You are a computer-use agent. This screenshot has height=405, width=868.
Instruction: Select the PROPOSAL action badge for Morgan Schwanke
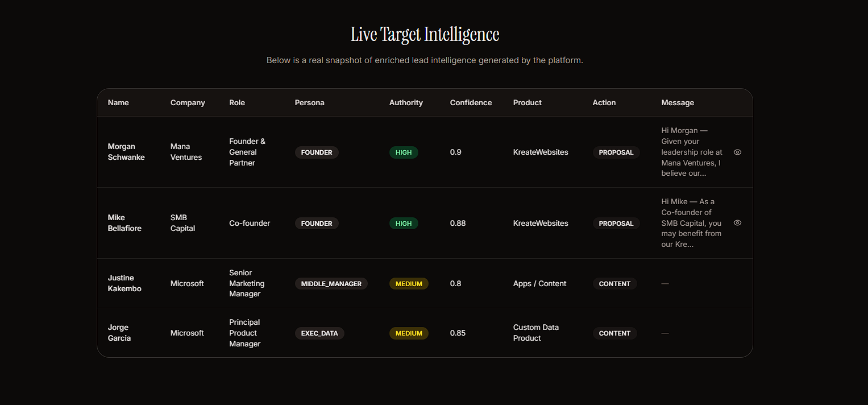click(616, 152)
